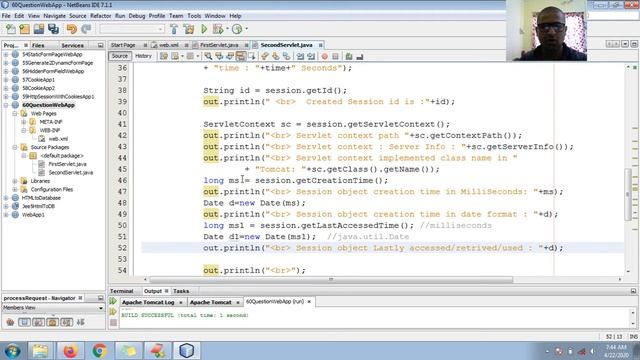The height and width of the screenshot is (360, 640).
Task: Open the File menu
Action: click(x=6, y=16)
